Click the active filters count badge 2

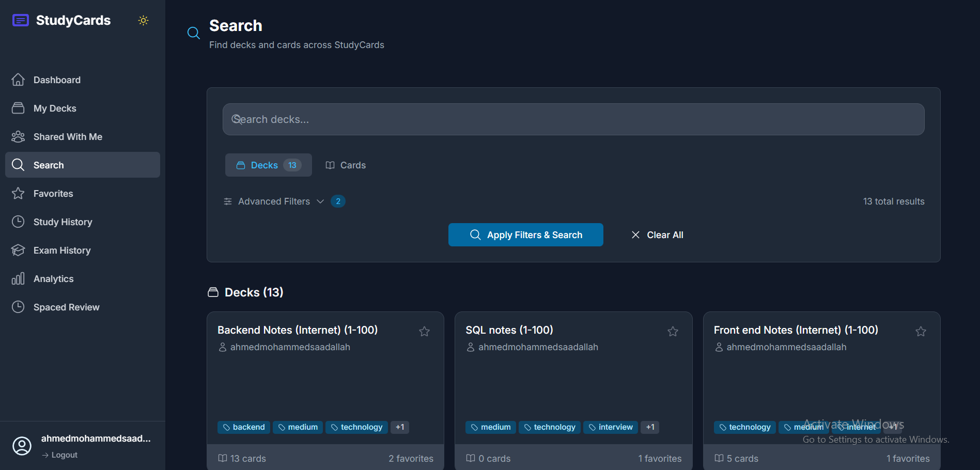click(x=338, y=201)
